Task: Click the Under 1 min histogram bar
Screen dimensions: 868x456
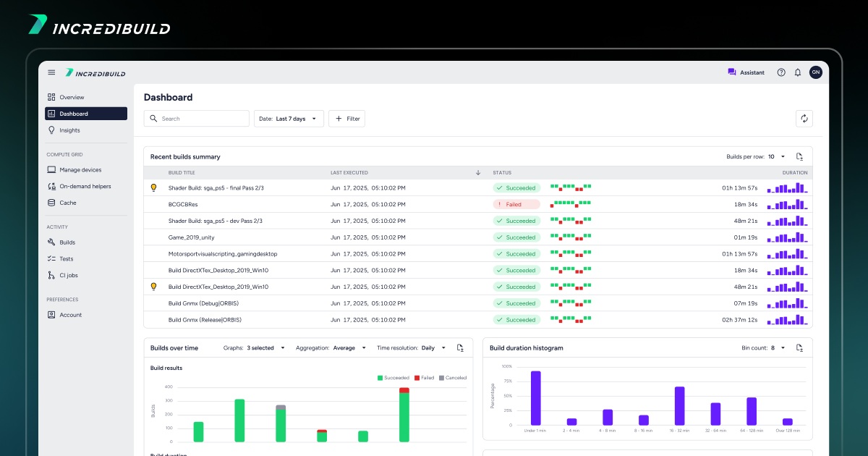Action: click(536, 398)
